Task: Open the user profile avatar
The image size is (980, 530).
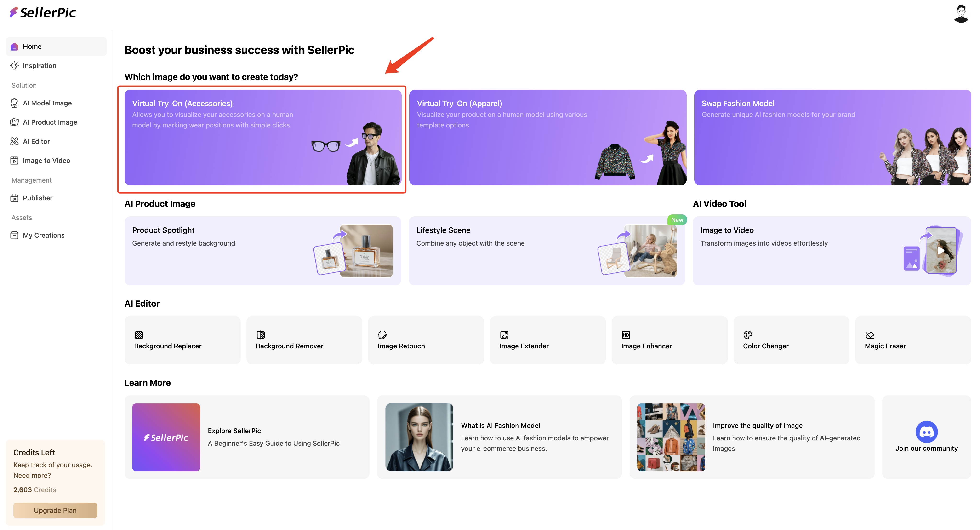Action: 961,14
